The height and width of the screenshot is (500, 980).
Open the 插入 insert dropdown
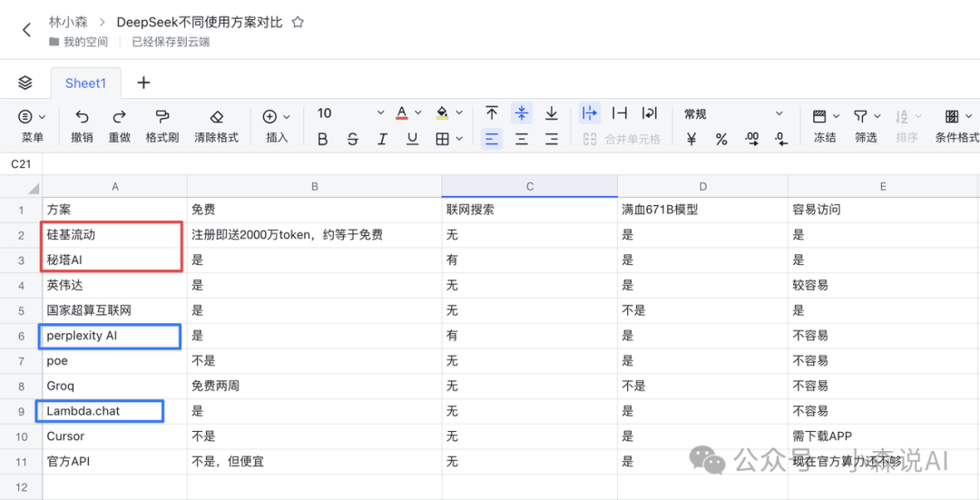[277, 125]
